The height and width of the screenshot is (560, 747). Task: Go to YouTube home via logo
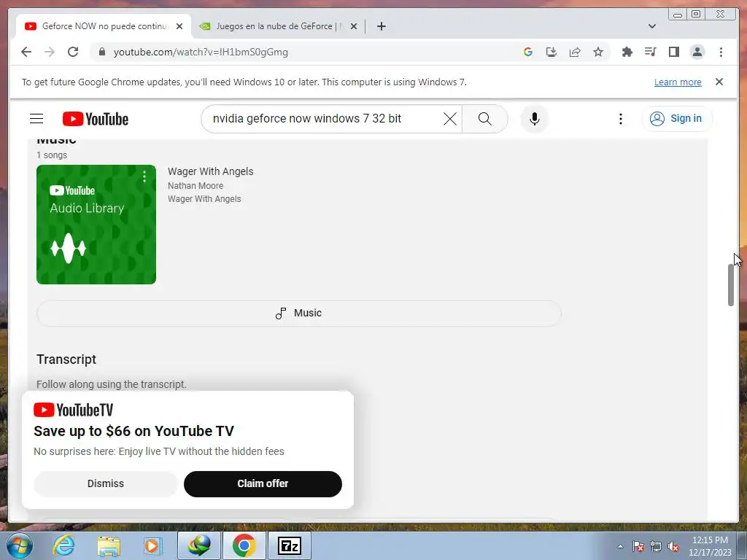(x=96, y=119)
